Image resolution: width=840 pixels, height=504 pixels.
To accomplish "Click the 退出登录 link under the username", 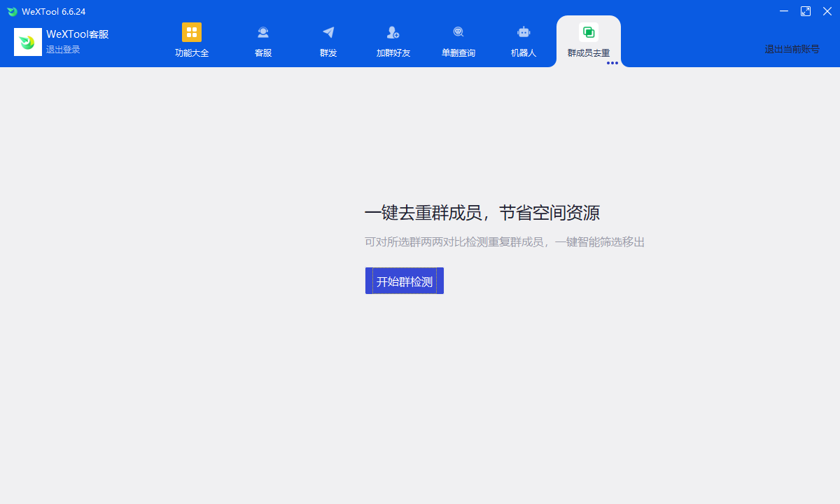I will (63, 50).
